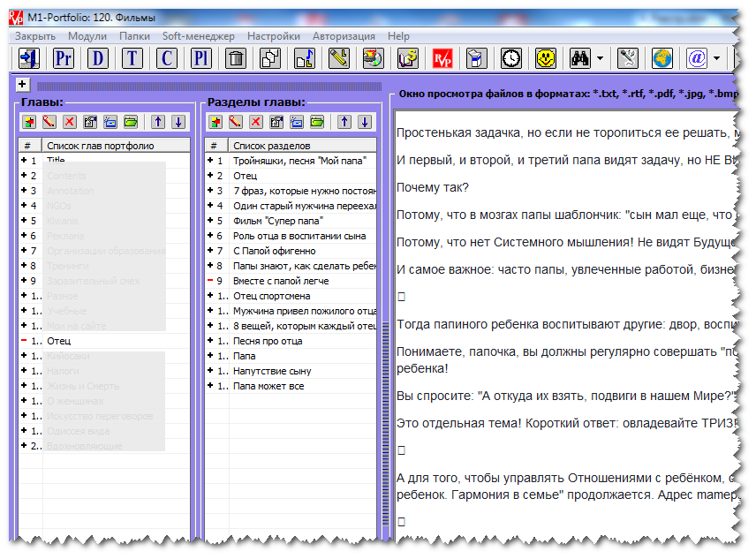Viewport: 756px width, 559px height.
Task: Edit chapter with pencil icon in Главы
Action: click(x=49, y=122)
